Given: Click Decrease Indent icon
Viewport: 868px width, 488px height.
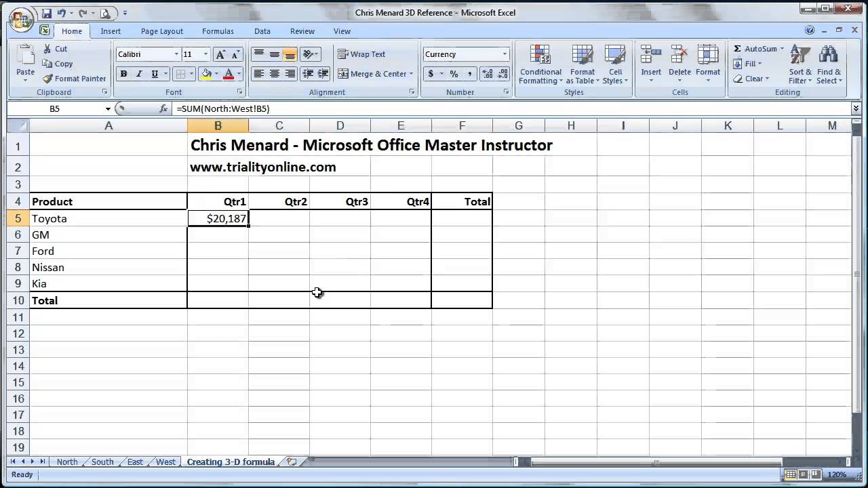Looking at the screenshot, I should tap(309, 74).
